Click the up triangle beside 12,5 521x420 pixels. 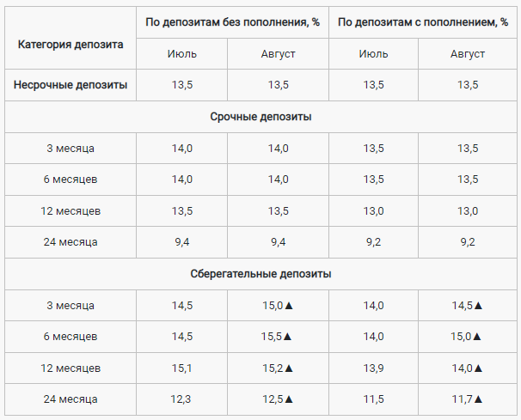point(290,399)
